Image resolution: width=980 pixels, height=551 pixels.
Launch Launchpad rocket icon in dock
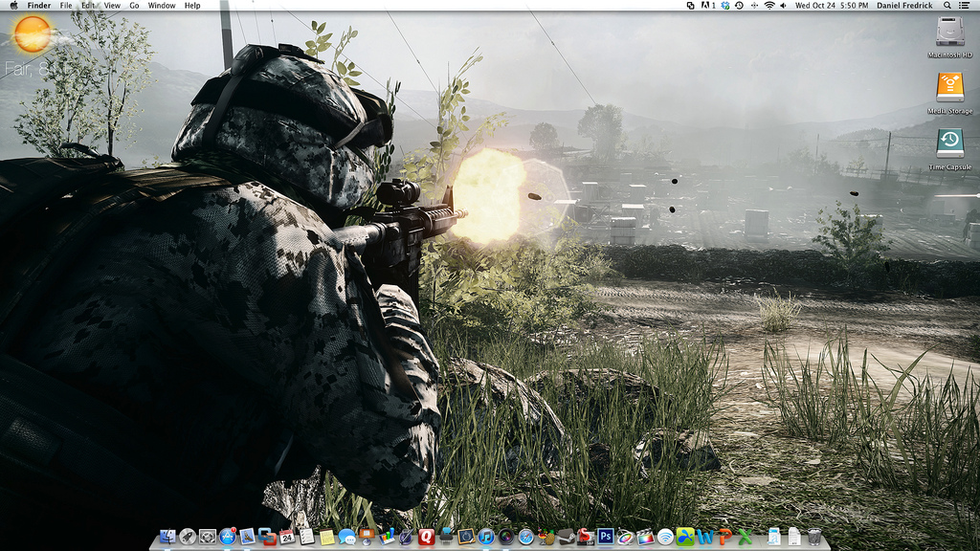188,537
